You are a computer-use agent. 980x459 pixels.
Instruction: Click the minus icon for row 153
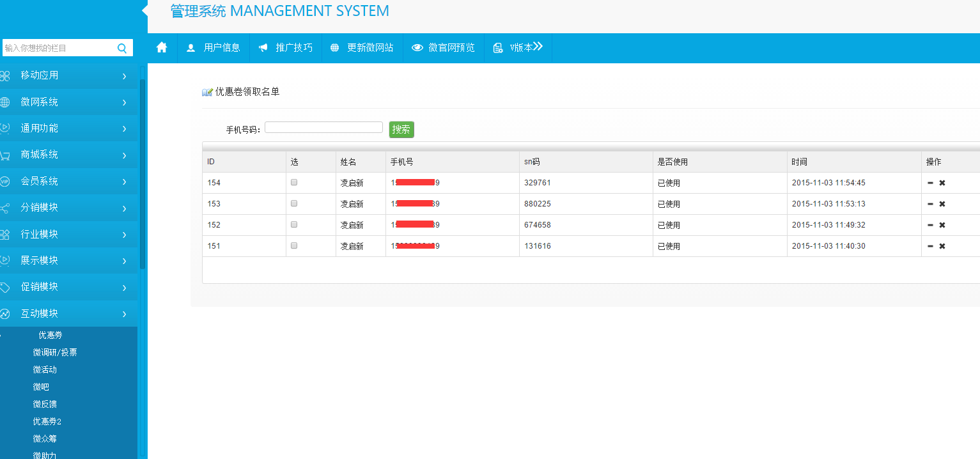tap(930, 204)
